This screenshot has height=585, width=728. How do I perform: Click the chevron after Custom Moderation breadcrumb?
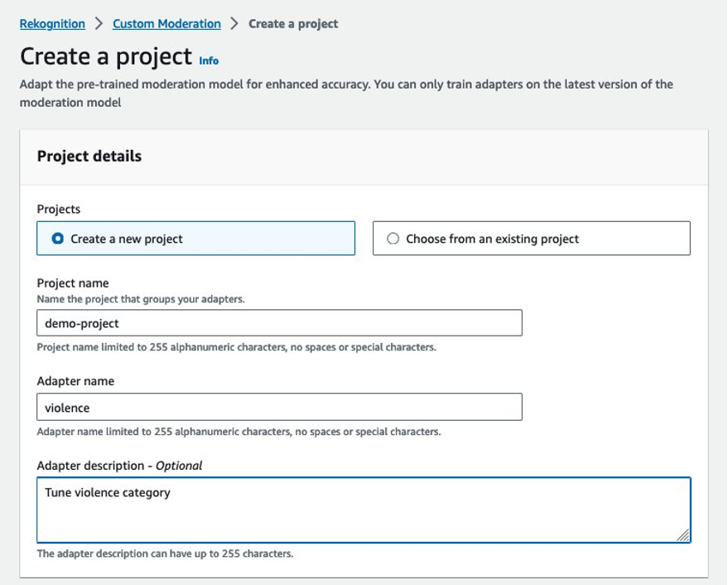pos(234,24)
